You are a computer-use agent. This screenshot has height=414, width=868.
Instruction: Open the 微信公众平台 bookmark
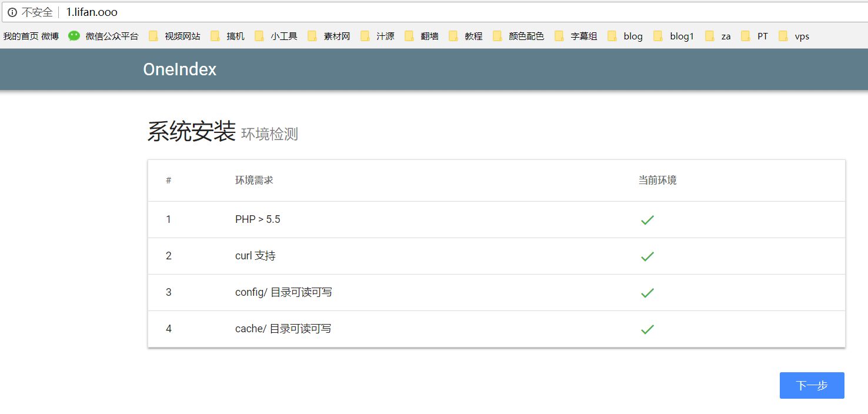(x=104, y=36)
